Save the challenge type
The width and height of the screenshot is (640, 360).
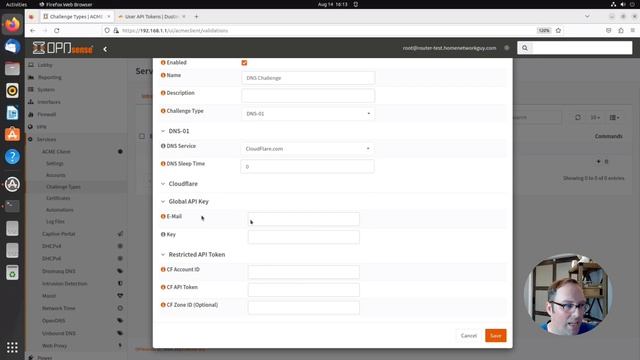coord(496,336)
